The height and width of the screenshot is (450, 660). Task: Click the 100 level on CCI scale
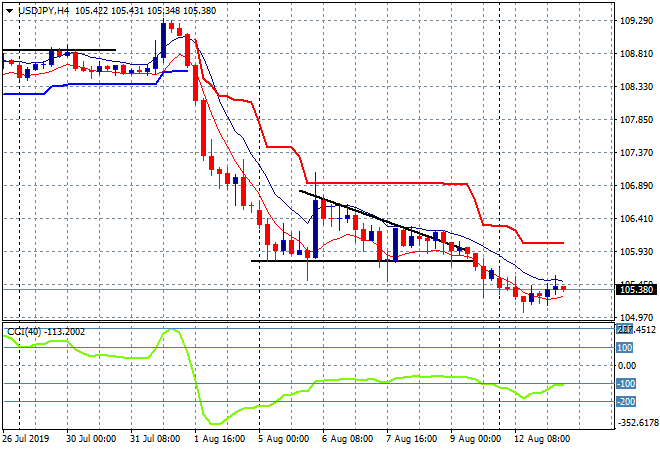tap(625, 348)
